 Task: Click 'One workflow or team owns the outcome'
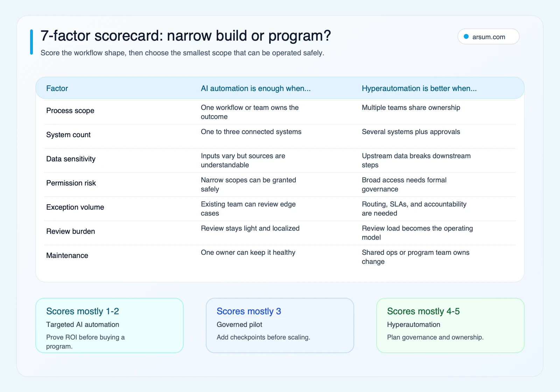(250, 112)
